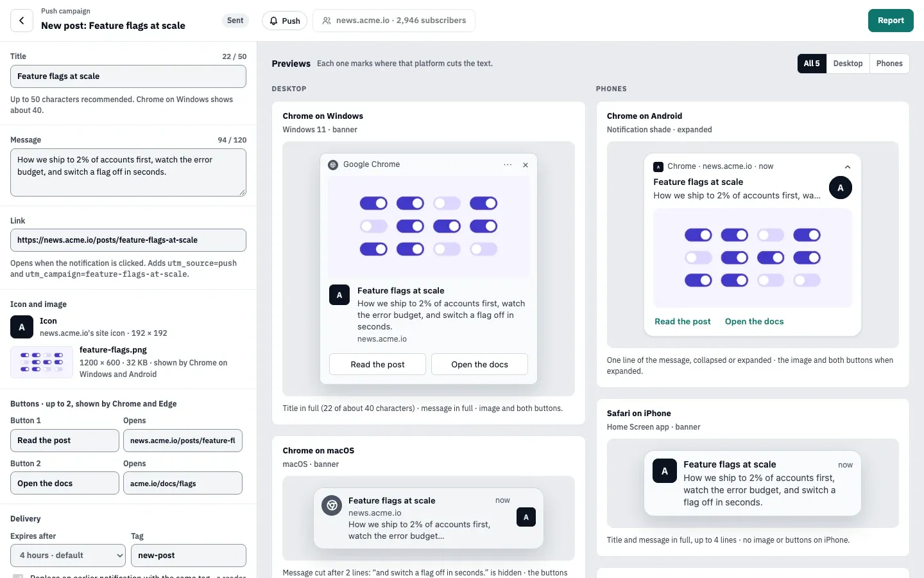The image size is (924, 578).
Task: Open the feature-flags.png image thumbnail
Action: pos(42,362)
